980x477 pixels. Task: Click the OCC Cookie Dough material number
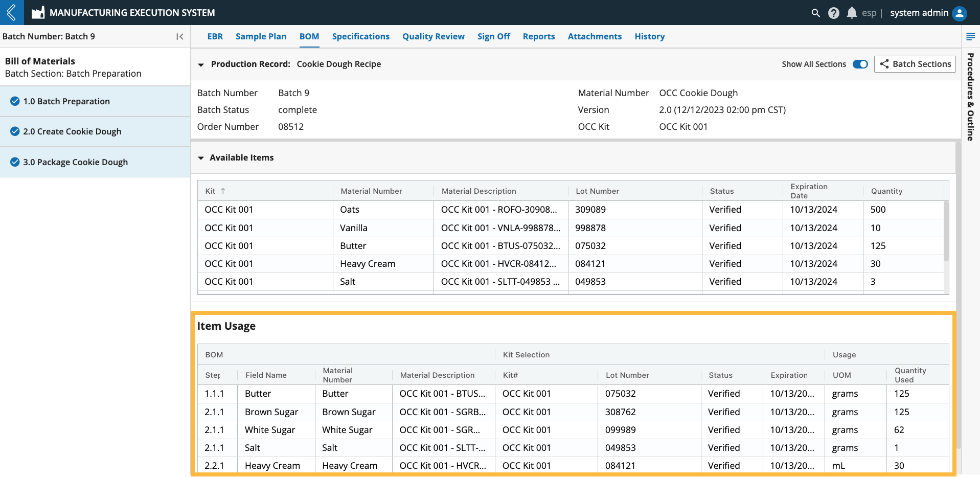click(698, 93)
